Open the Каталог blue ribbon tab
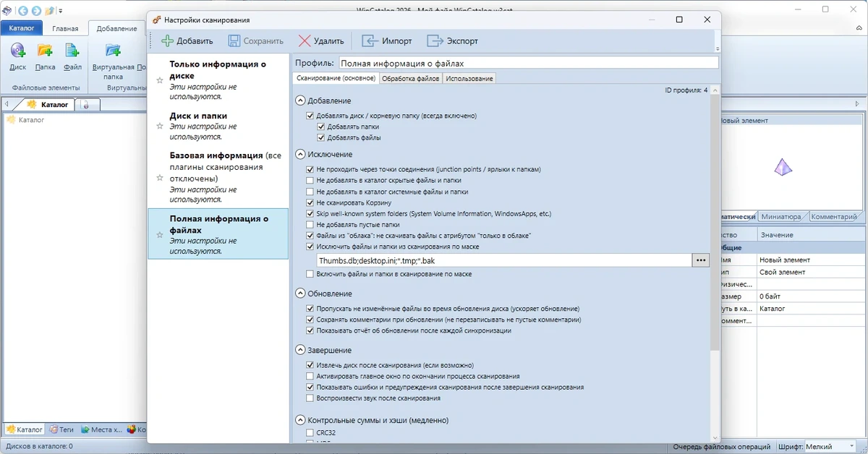 tap(22, 28)
